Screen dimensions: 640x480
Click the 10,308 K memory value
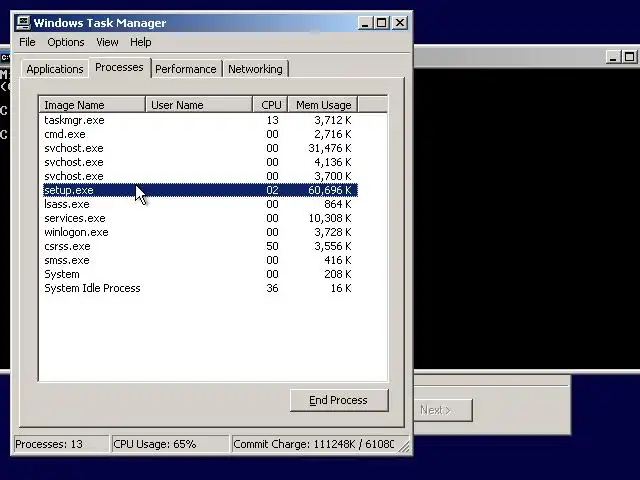pyautogui.click(x=329, y=218)
